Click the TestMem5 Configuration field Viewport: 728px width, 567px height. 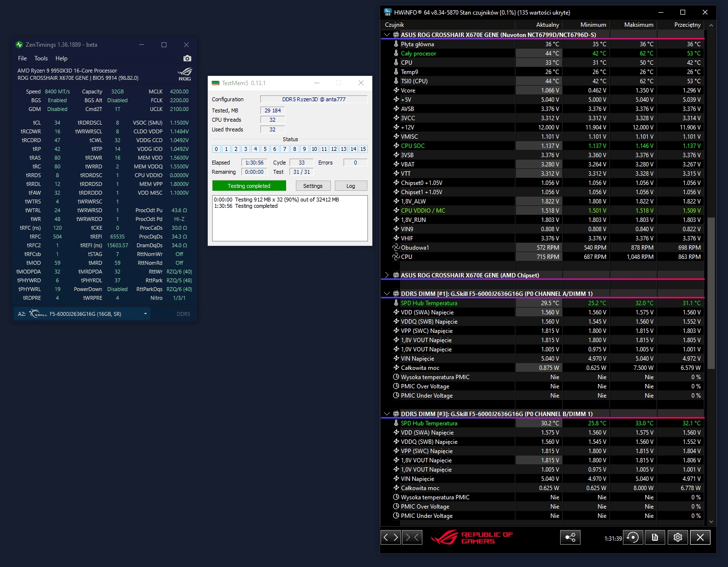click(x=314, y=99)
